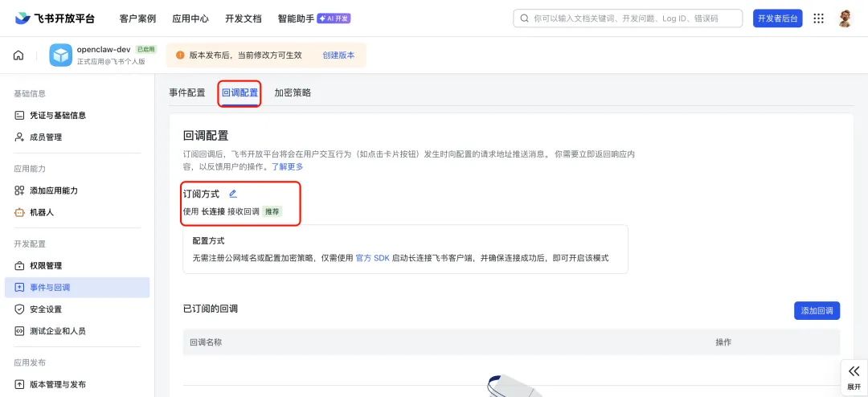The width and height of the screenshot is (868, 397).
Task: Open the 加密策略 tab
Action: (x=293, y=92)
